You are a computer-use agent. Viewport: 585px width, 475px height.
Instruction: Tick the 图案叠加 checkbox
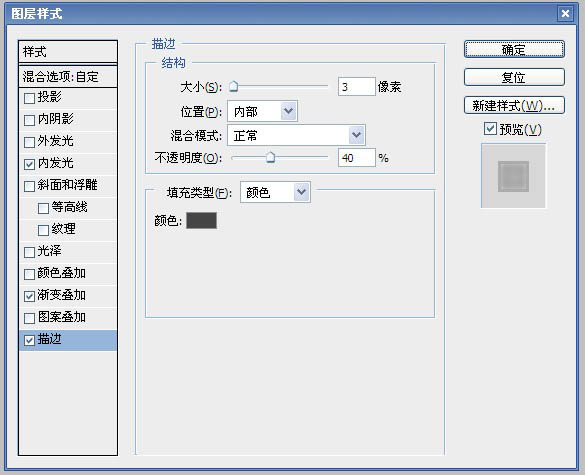pyautogui.click(x=29, y=318)
